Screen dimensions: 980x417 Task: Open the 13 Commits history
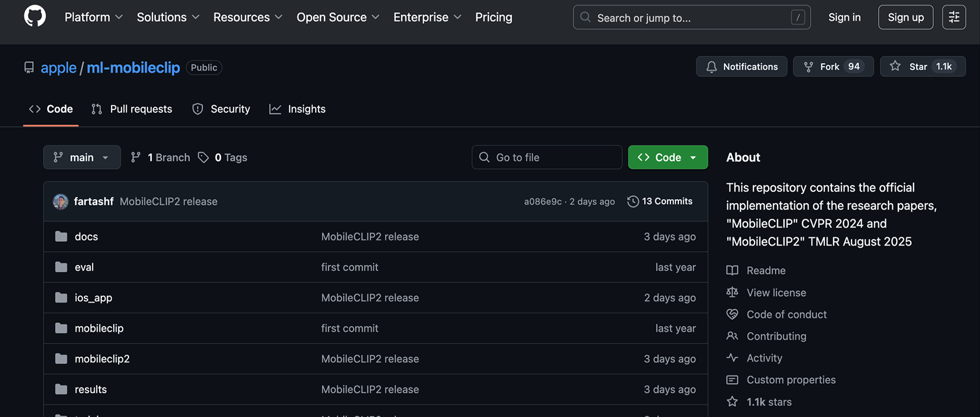click(660, 201)
